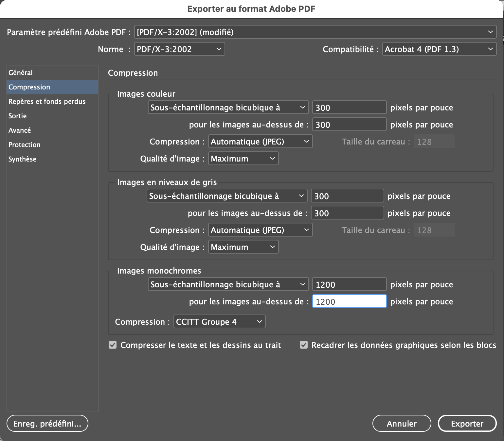Toggle Compresser le texte et les dessins checkbox
The width and height of the screenshot is (504, 441).
[113, 345]
